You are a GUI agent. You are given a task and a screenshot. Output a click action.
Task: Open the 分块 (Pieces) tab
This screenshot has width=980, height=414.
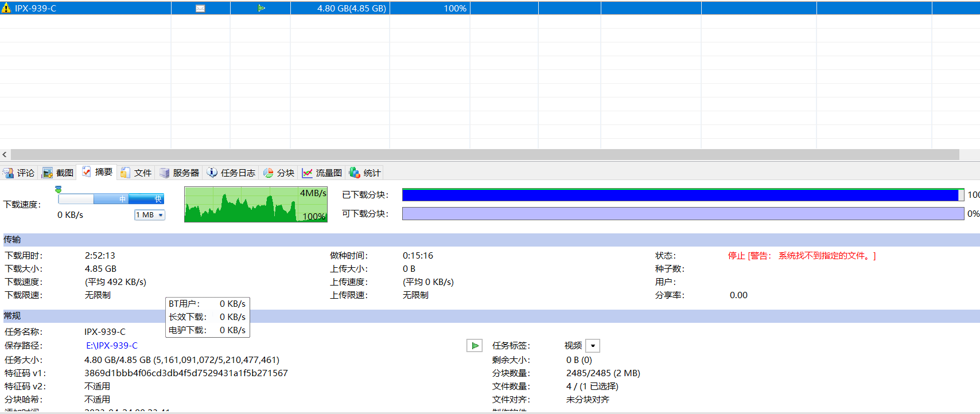[279, 173]
